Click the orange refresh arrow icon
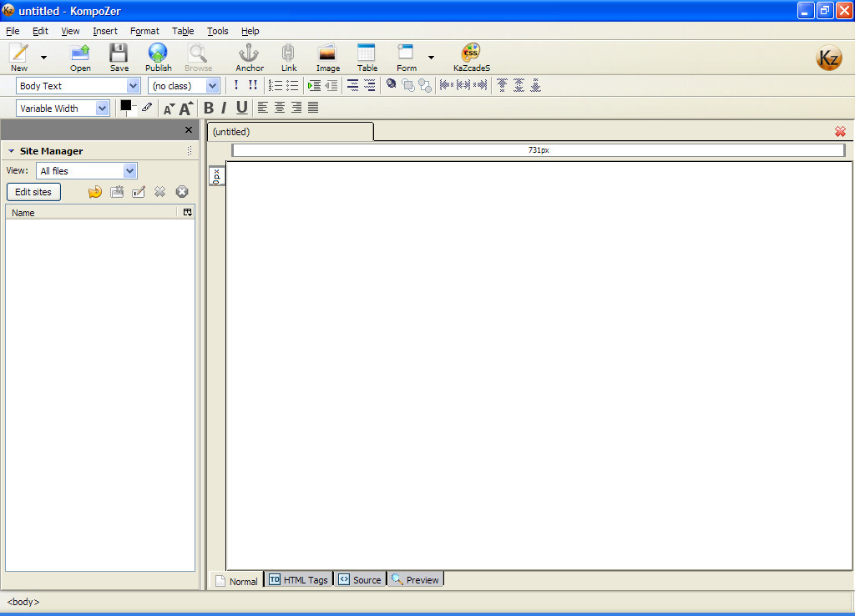855x616 pixels. click(95, 192)
